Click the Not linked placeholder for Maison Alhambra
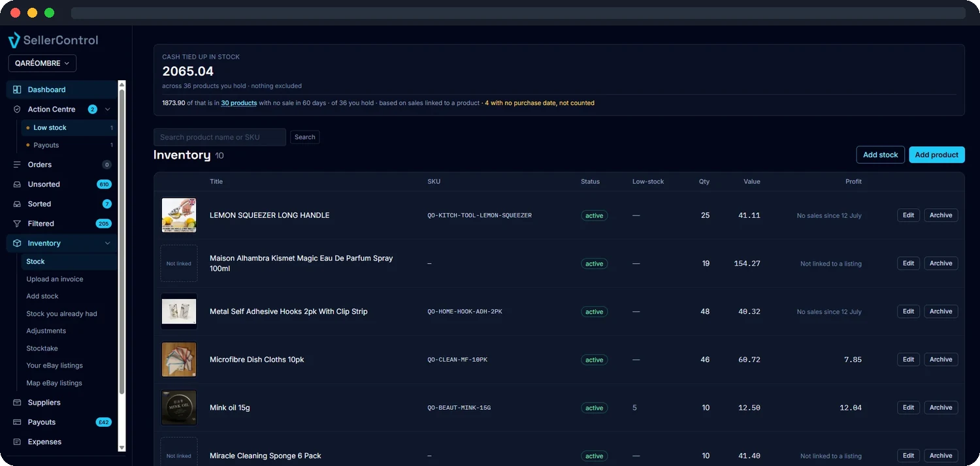980x466 pixels. coord(179,264)
